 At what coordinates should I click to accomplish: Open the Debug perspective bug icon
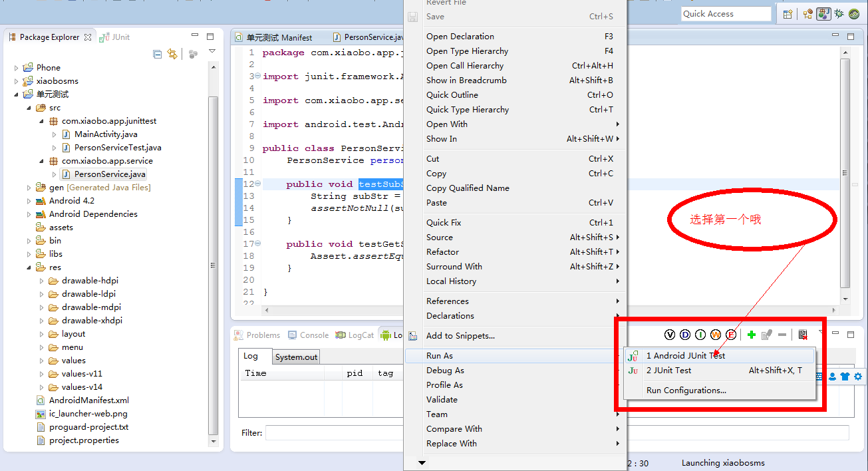[839, 14]
